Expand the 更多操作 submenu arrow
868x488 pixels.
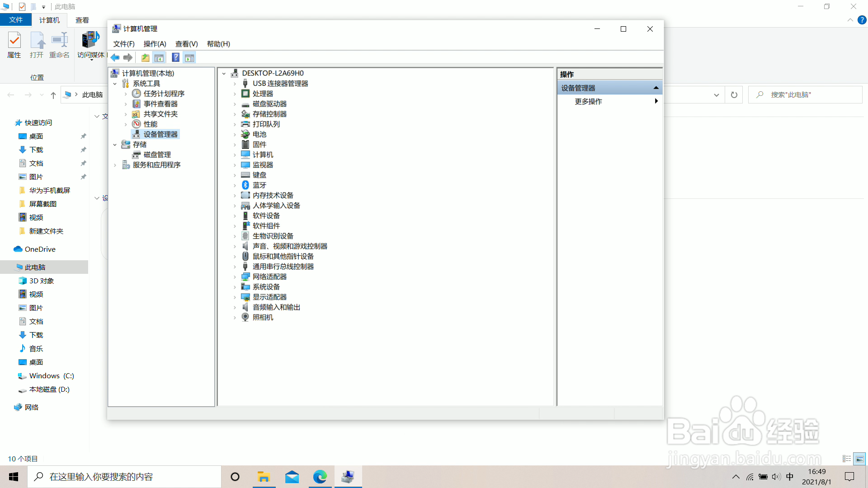(656, 101)
